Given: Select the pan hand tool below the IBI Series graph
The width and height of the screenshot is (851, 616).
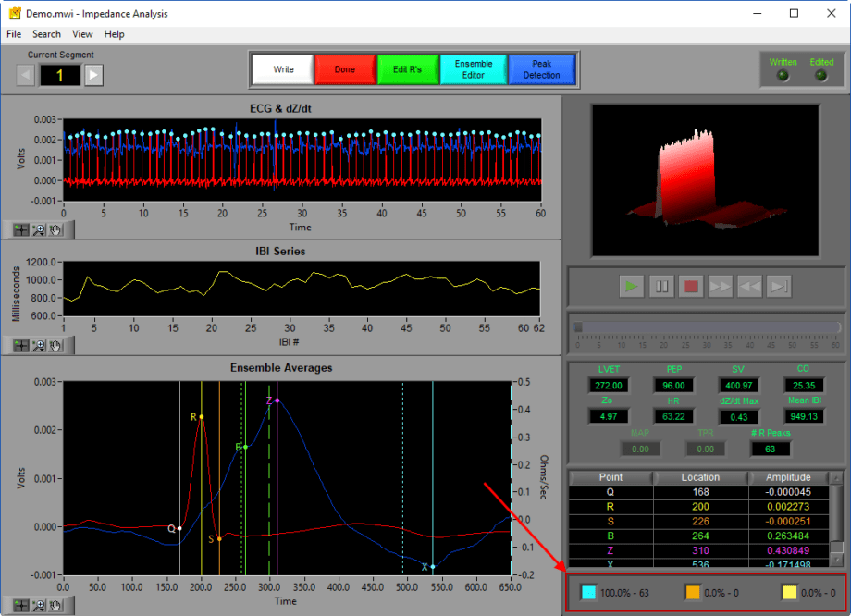Looking at the screenshot, I should point(55,346).
